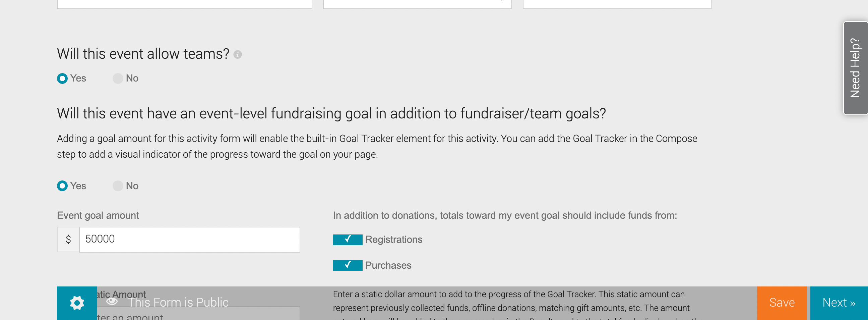Click the 'Next »' button
Viewport: 868px width, 320px height.
tap(839, 303)
